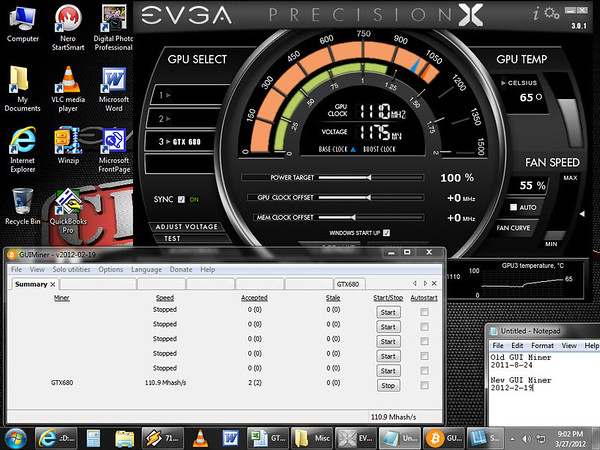Open GUIMiner Solo utilities menu
600x450 pixels.
pyautogui.click(x=71, y=269)
